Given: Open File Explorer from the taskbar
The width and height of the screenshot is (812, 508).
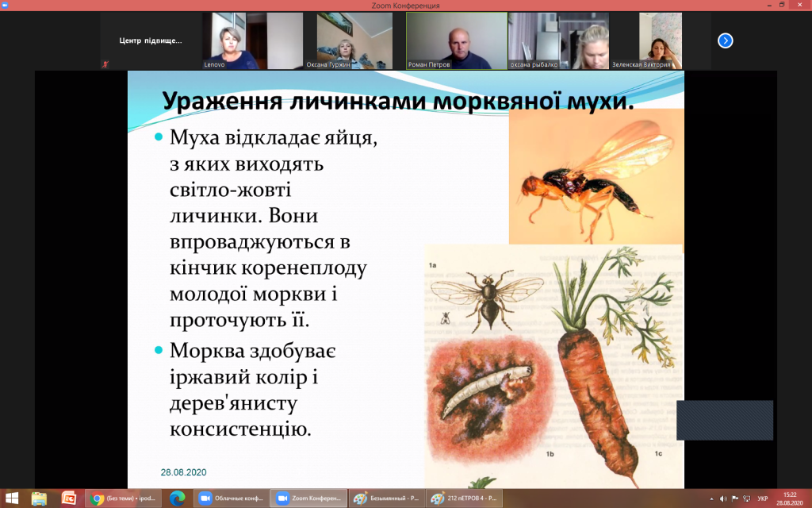Looking at the screenshot, I should pos(40,498).
